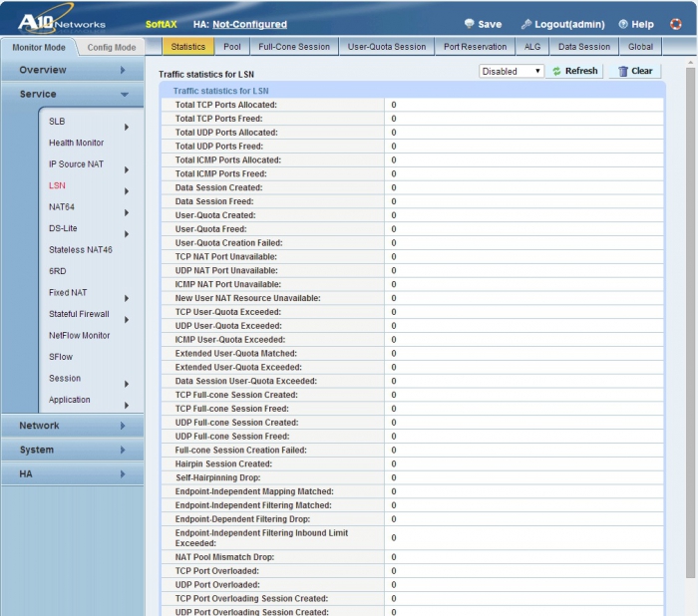The height and width of the screenshot is (616, 698).
Task: Click 'Data Session Created:' row label
Action: pyautogui.click(x=219, y=187)
